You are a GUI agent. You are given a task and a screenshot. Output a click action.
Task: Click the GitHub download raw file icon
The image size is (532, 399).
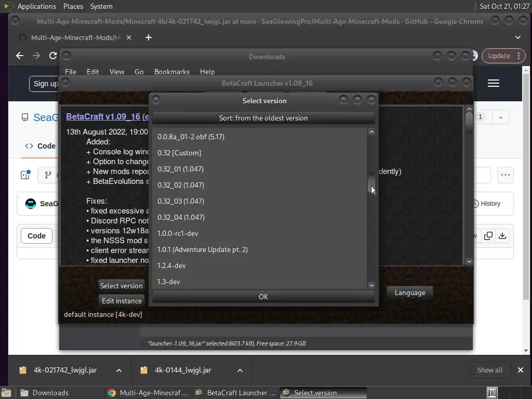[502, 236]
